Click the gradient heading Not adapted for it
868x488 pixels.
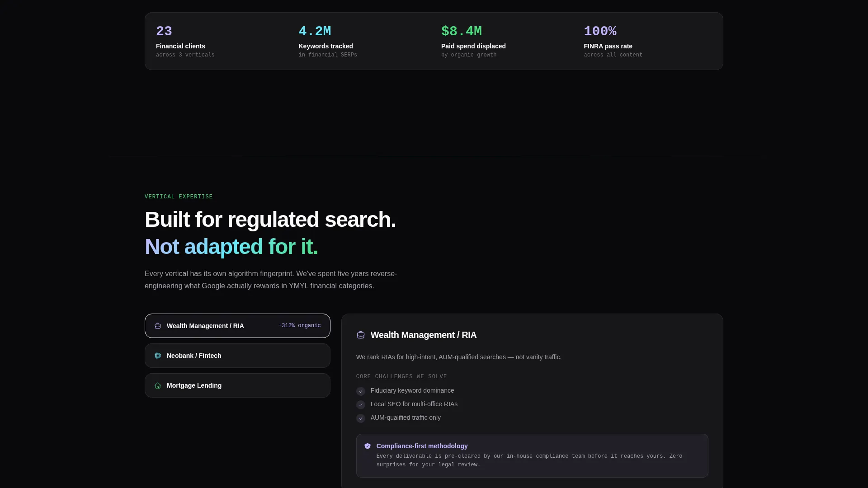coord(231,247)
